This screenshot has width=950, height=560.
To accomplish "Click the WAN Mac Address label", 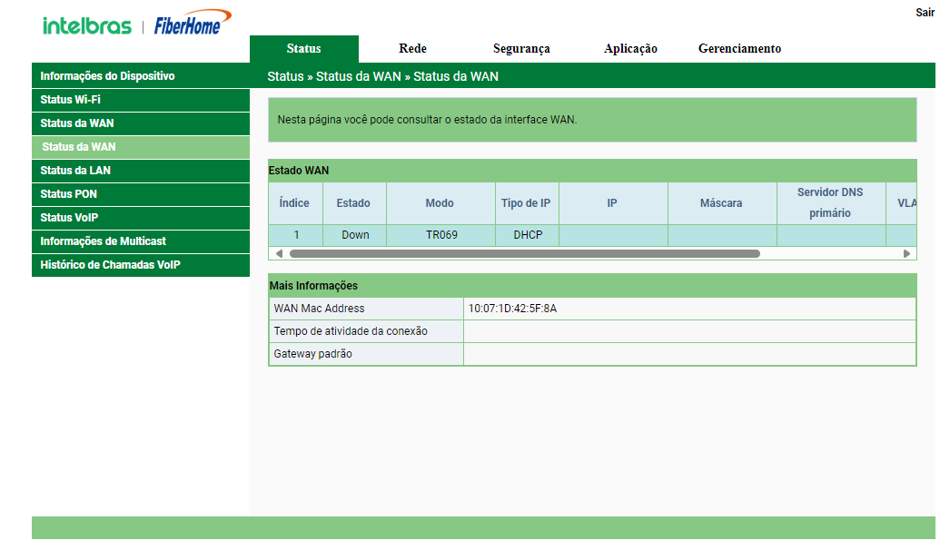I will pos(320,309).
